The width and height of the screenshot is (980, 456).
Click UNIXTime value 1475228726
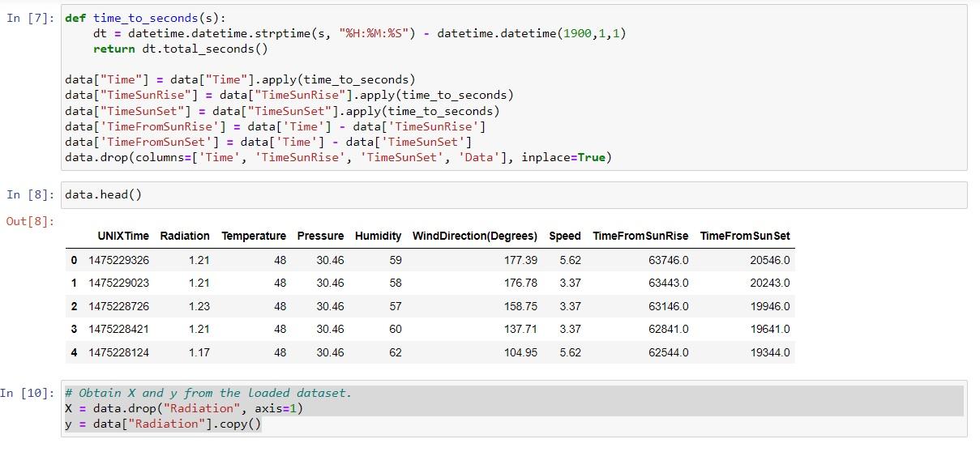pyautogui.click(x=119, y=306)
